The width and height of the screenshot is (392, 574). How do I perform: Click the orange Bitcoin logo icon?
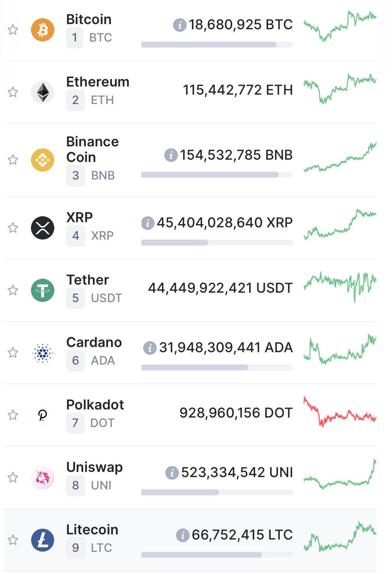click(x=43, y=30)
